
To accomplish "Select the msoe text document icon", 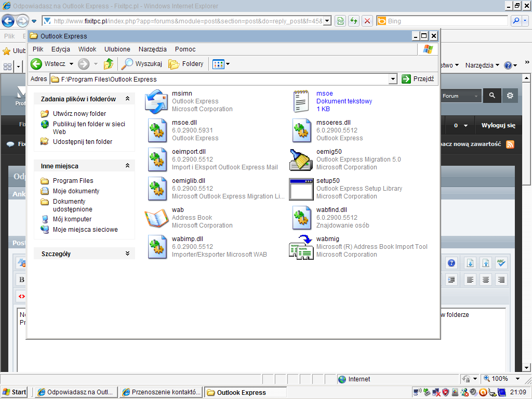I will click(301, 101).
